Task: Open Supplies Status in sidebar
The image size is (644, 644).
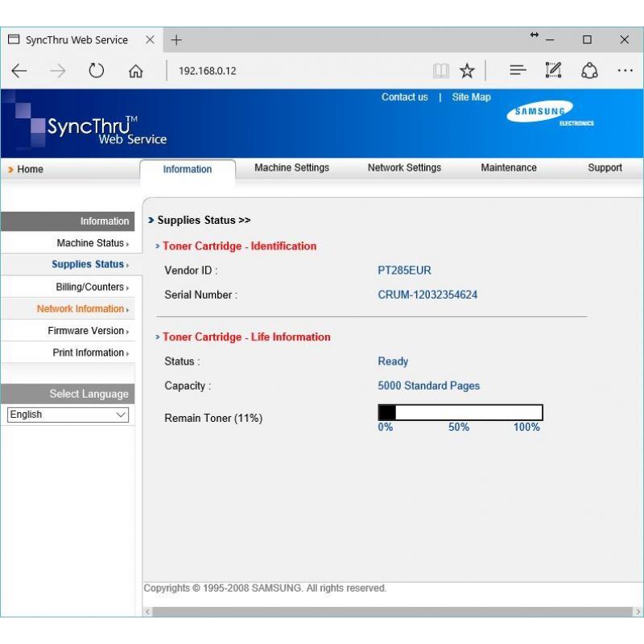Action: tap(88, 264)
